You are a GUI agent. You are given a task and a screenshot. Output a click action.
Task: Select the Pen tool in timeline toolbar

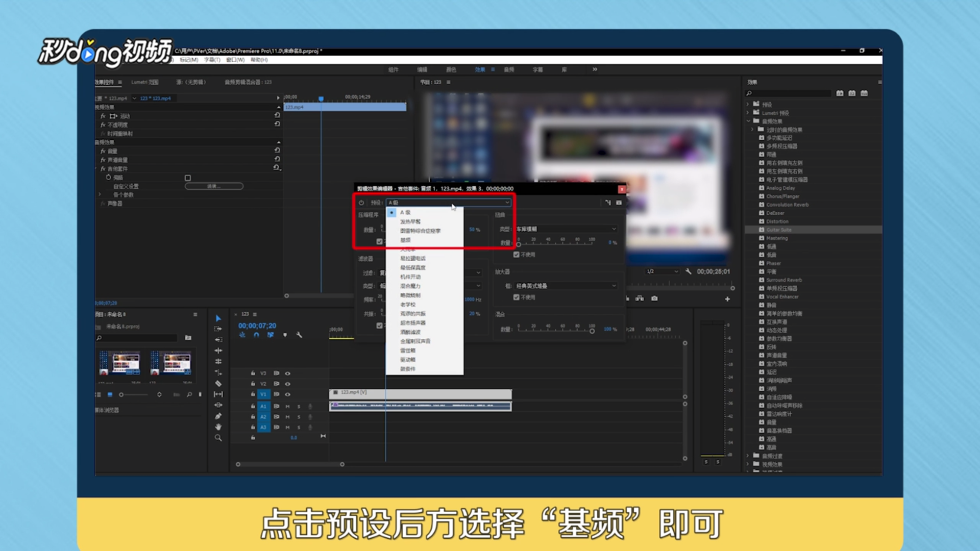(218, 415)
